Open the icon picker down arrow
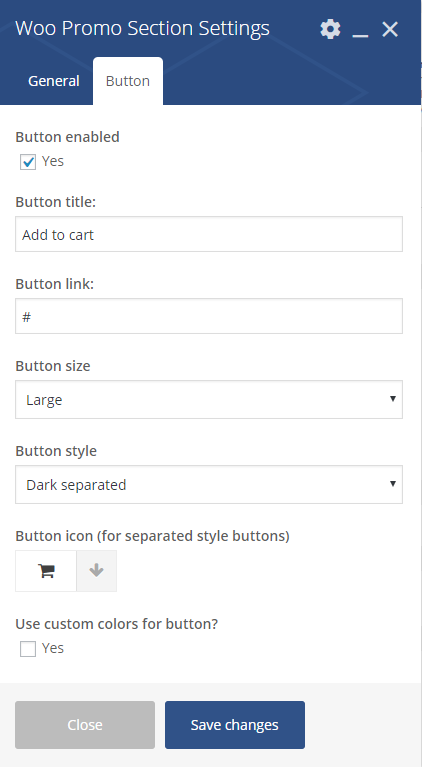The width and height of the screenshot is (422, 767). pos(96,571)
